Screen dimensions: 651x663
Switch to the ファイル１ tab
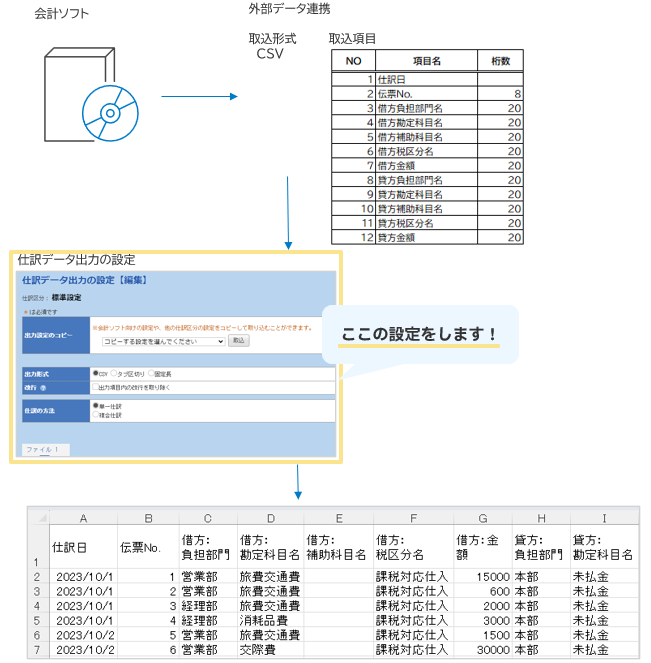click(44, 449)
